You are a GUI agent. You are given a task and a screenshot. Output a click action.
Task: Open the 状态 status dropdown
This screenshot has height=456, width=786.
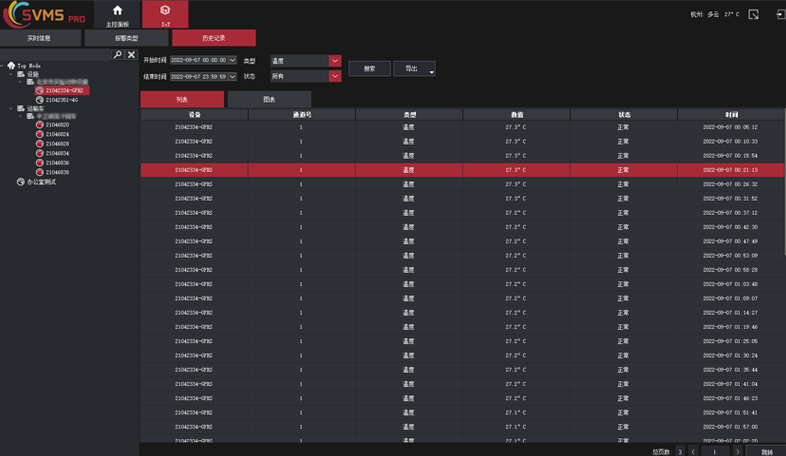(335, 76)
